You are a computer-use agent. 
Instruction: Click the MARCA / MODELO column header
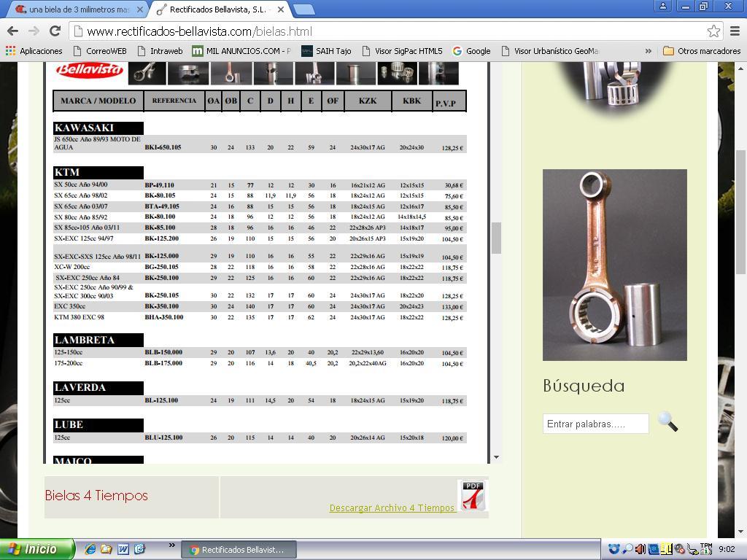pyautogui.click(x=98, y=101)
